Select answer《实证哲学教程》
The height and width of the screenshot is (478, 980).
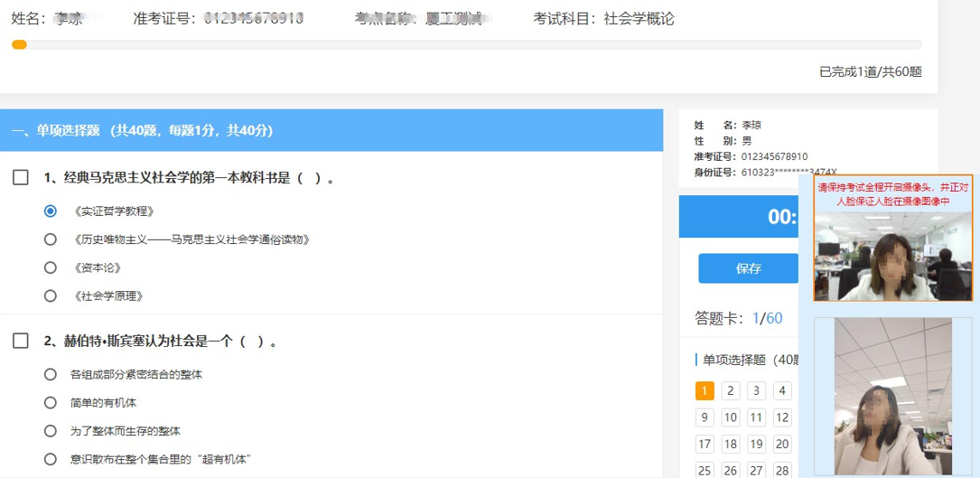point(51,211)
